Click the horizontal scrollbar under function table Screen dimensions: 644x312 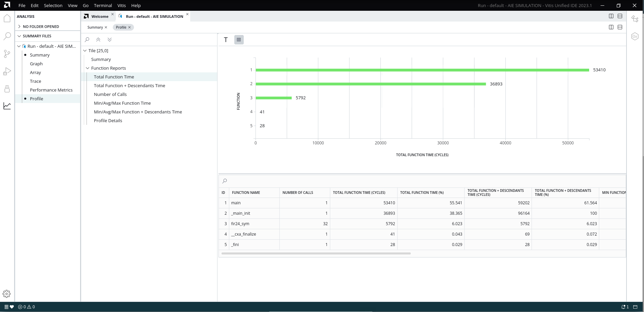[x=316, y=253]
